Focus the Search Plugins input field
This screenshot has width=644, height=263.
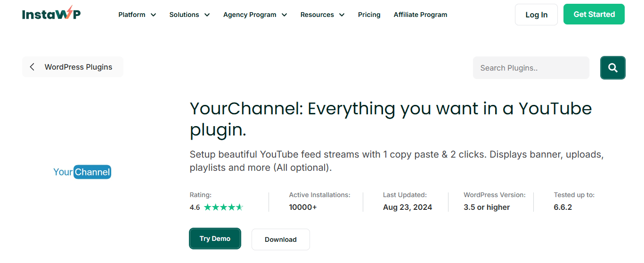pyautogui.click(x=531, y=68)
